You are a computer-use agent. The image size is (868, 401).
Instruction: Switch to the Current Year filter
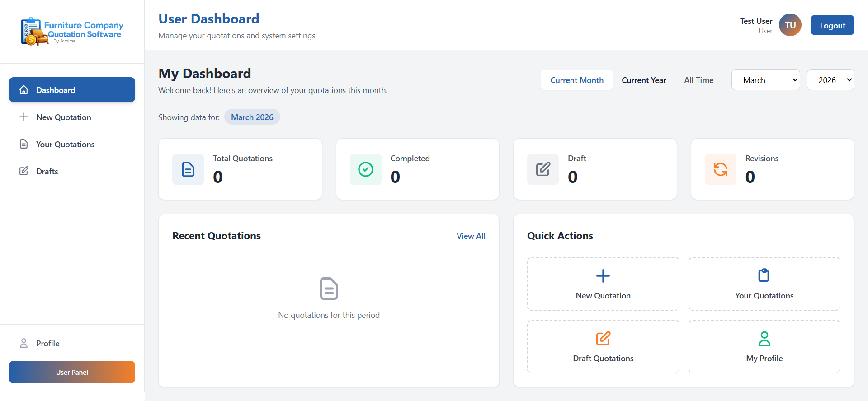point(643,80)
